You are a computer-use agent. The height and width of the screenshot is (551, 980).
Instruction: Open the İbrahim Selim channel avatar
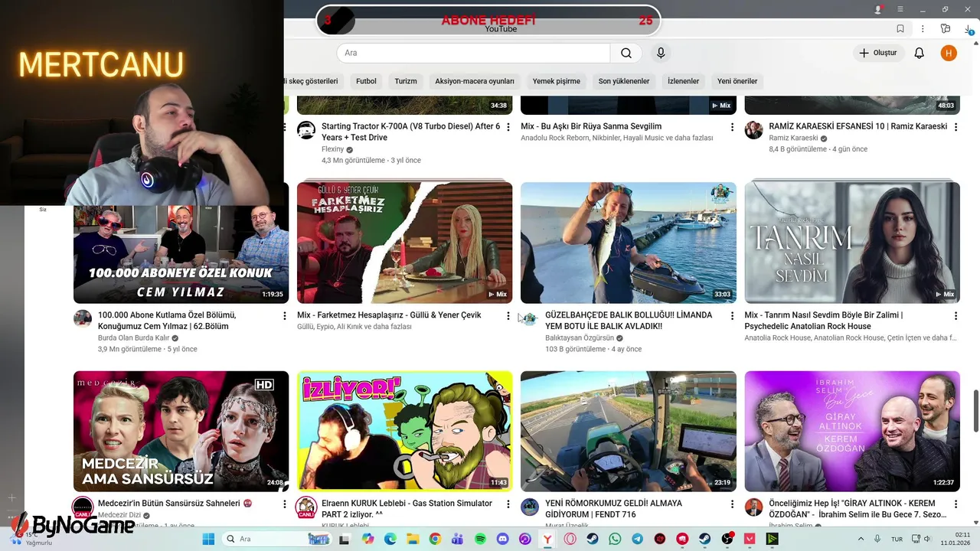tap(753, 507)
